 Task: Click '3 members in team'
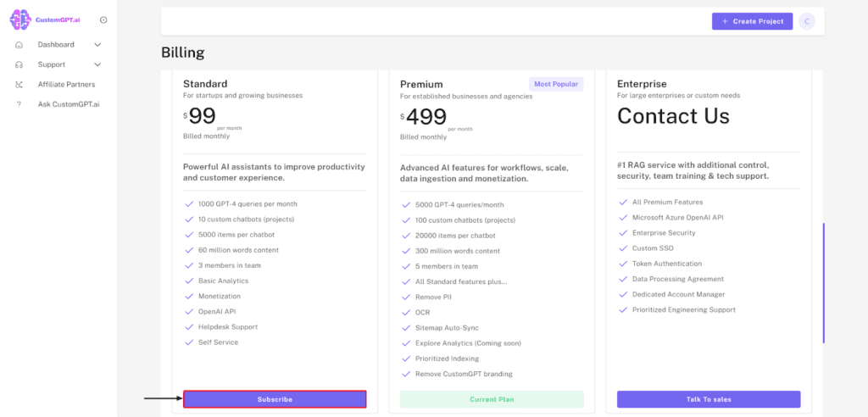230,265
